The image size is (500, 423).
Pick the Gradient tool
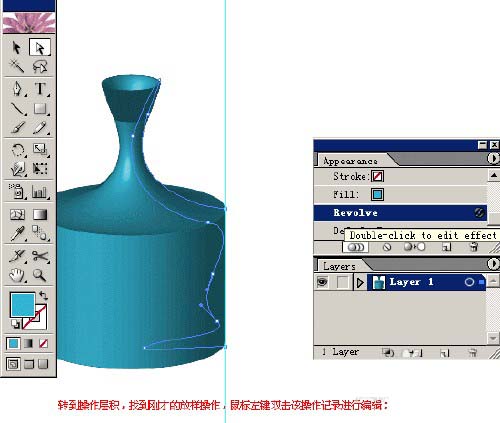40,214
